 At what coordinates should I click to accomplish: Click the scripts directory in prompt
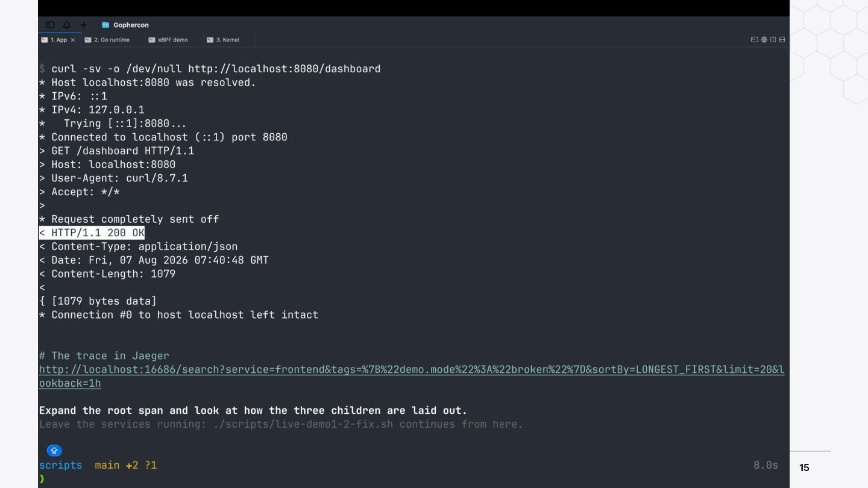click(x=60, y=465)
